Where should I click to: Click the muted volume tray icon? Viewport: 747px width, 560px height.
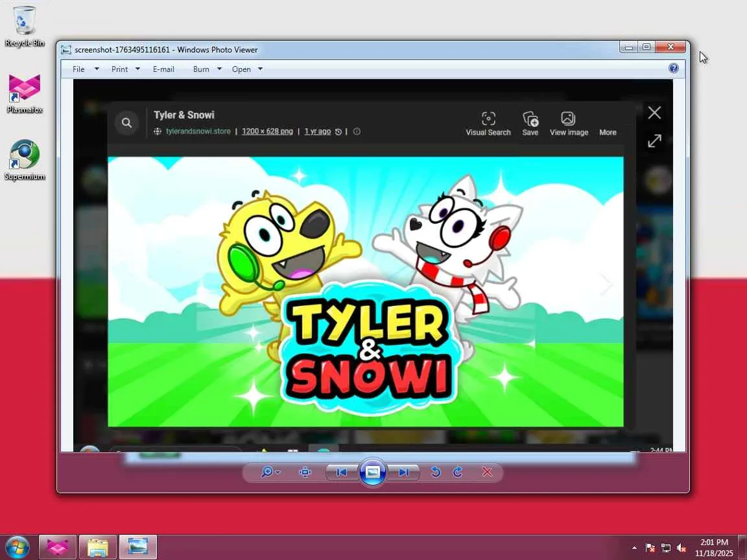click(682, 548)
